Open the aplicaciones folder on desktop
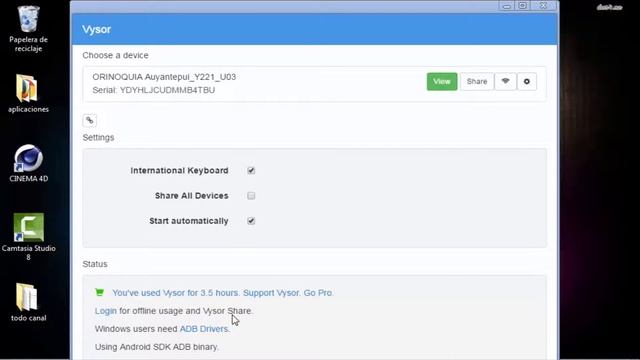640x360 pixels. click(28, 93)
